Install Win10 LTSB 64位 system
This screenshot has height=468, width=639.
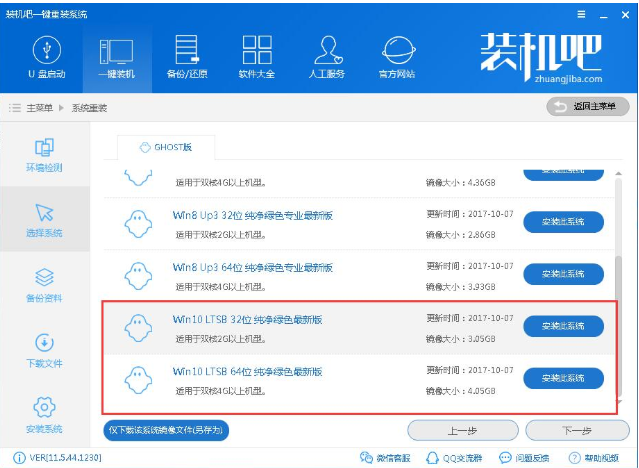point(563,378)
